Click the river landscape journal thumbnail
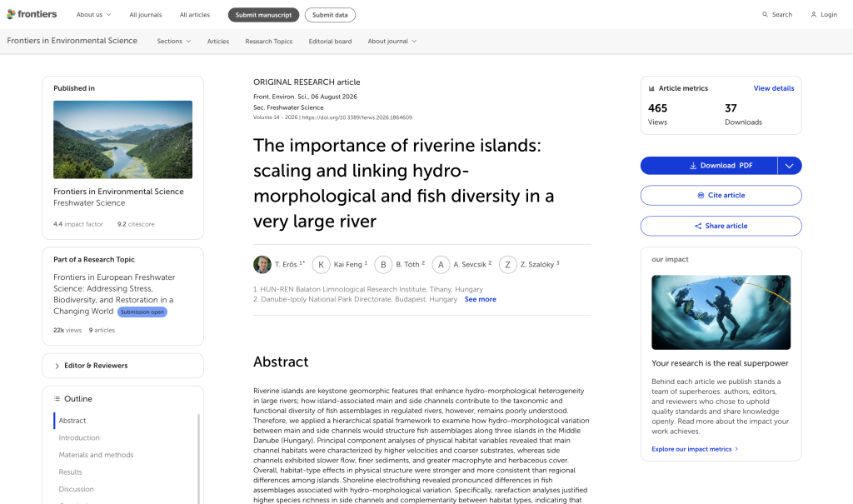Screen dimensions: 853x504 [123, 139]
